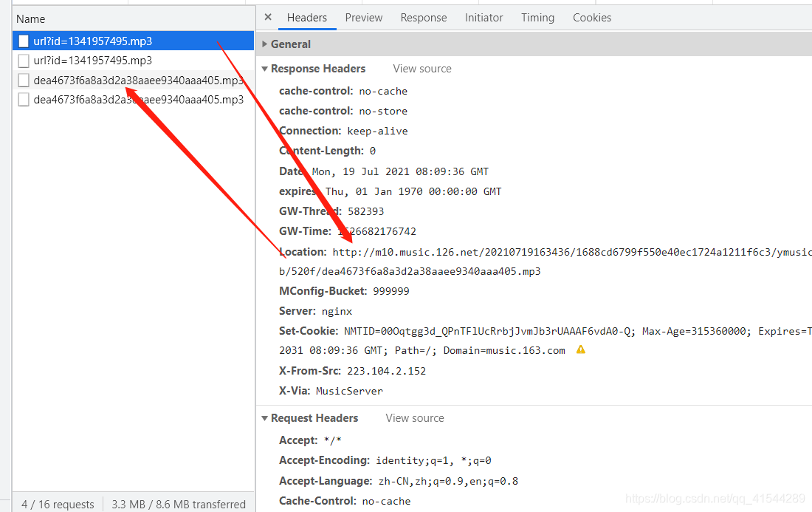Open the Headers tab
812x512 pixels.
(307, 18)
